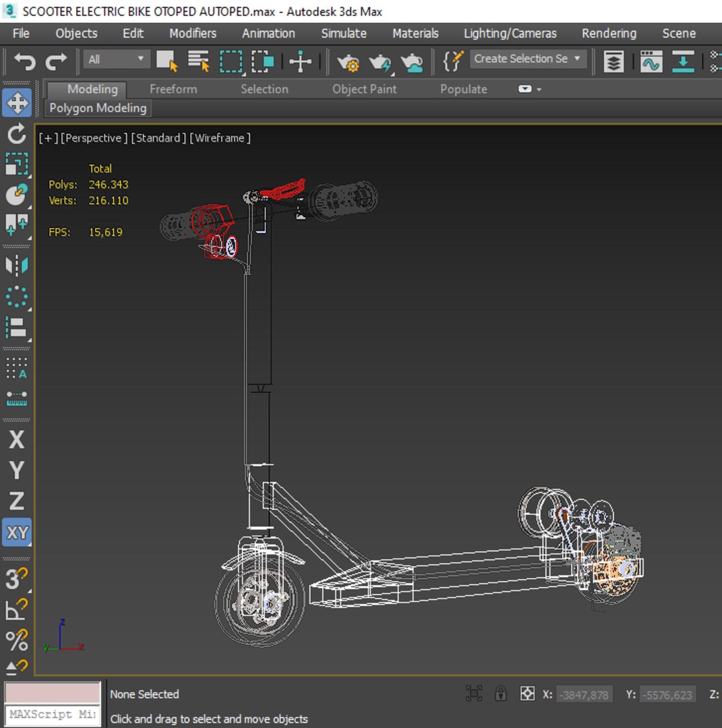Image resolution: width=722 pixels, height=728 pixels.
Task: Open the Layer Explorer stack icon
Action: [x=613, y=61]
